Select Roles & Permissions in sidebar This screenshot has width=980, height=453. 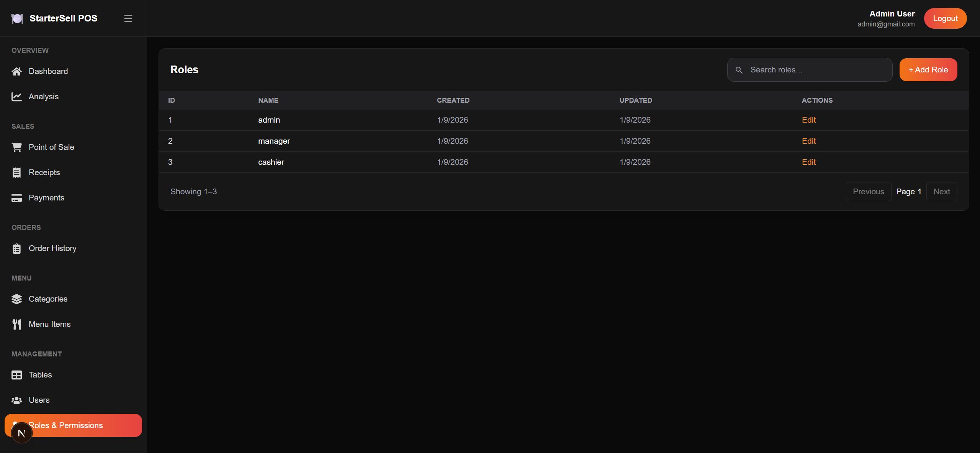pyautogui.click(x=77, y=425)
